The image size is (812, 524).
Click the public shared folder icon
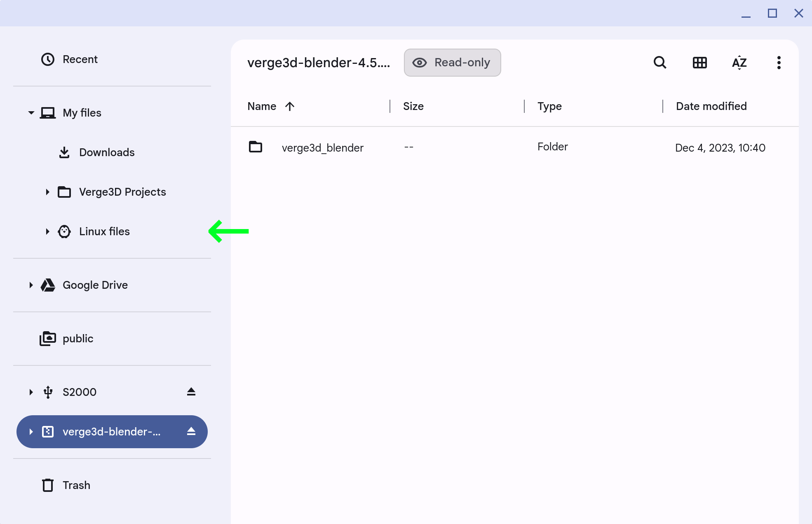click(48, 339)
